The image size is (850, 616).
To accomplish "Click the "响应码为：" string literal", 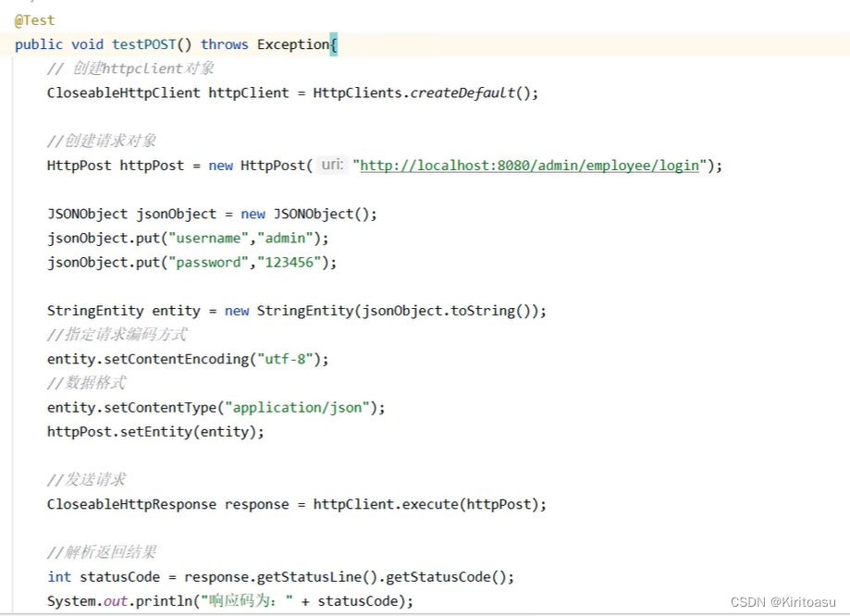I will click(247, 601).
